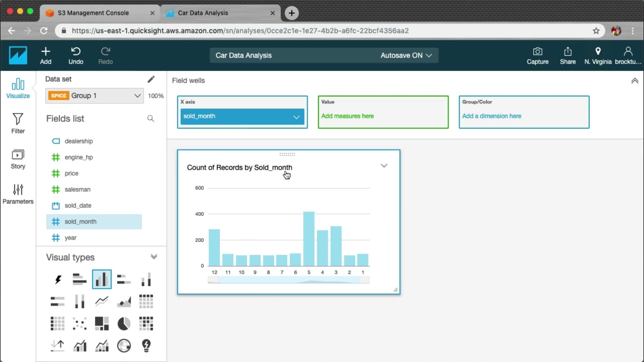Open the Filter pane
Image resolution: width=644 pixels, height=362 pixels.
[18, 123]
